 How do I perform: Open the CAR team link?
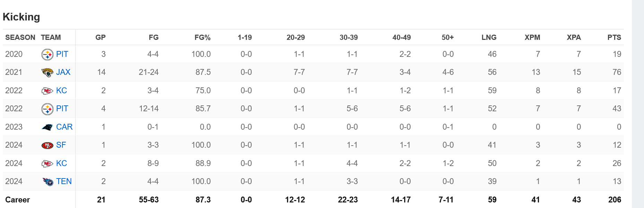[x=64, y=127]
